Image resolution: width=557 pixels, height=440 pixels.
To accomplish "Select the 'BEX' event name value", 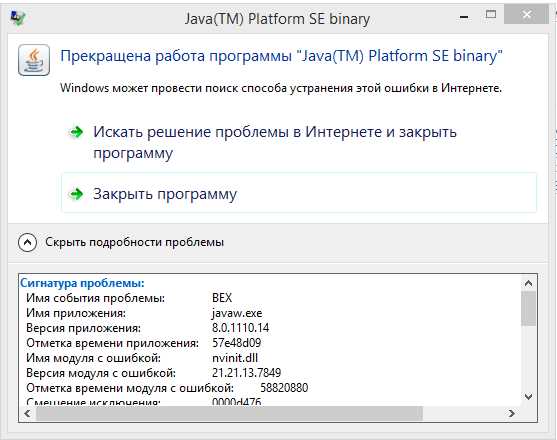I will 222,298.
